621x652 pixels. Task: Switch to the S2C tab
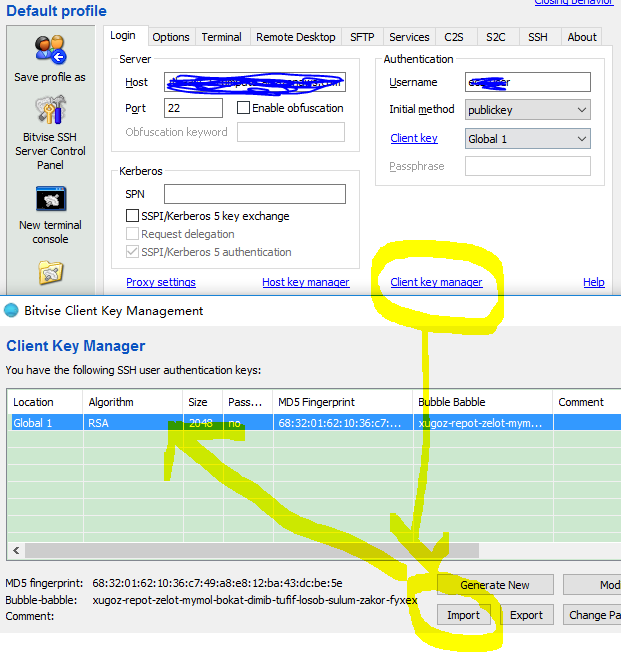click(496, 37)
